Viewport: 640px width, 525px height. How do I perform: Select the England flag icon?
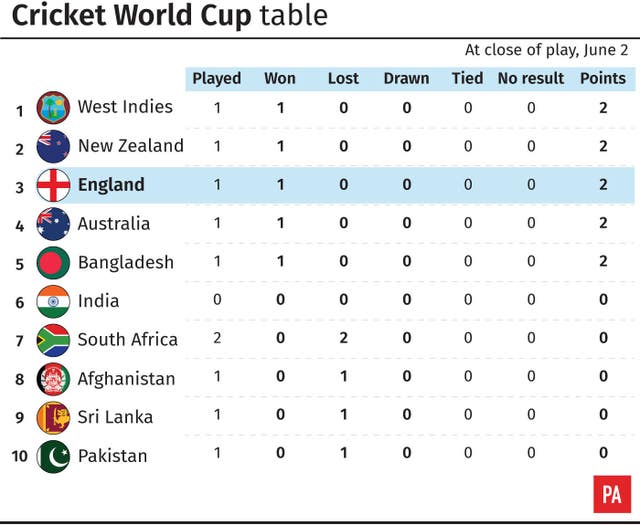coord(53,185)
